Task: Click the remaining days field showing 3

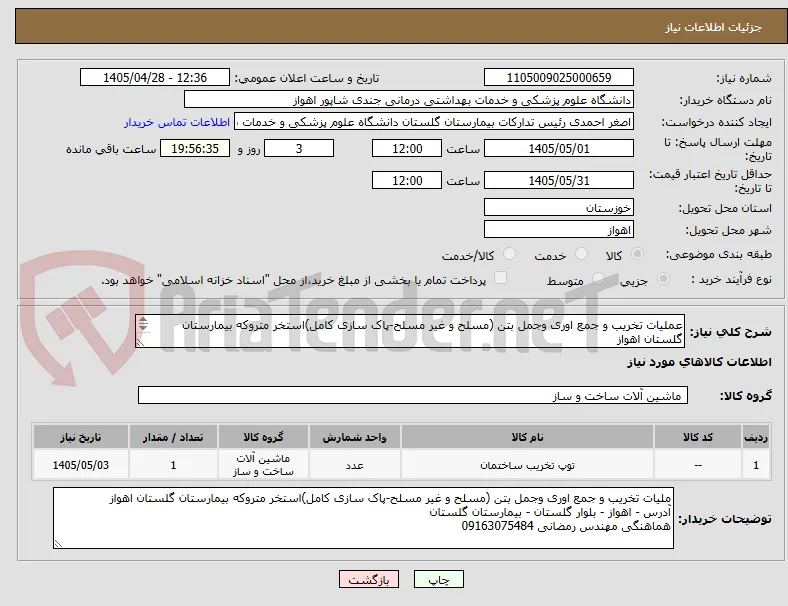Action: tap(299, 149)
